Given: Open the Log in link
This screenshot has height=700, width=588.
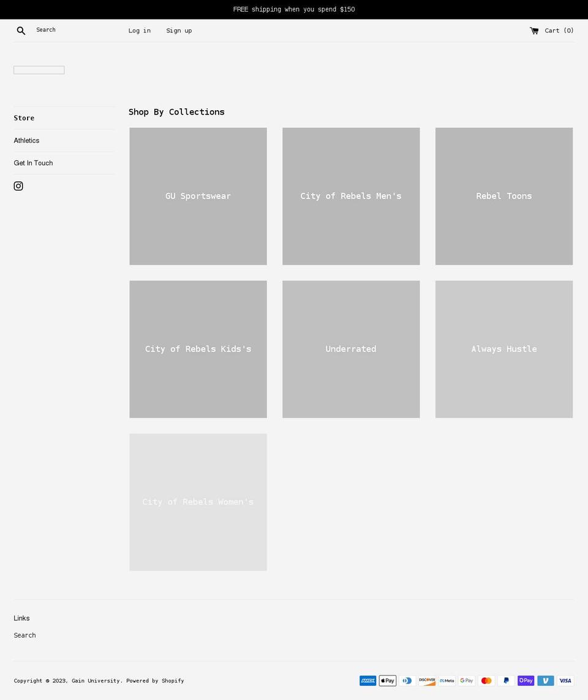Looking at the screenshot, I should 139,30.
